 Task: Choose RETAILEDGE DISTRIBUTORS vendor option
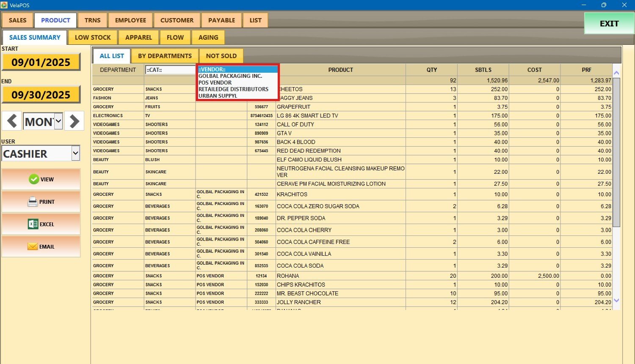[233, 89]
